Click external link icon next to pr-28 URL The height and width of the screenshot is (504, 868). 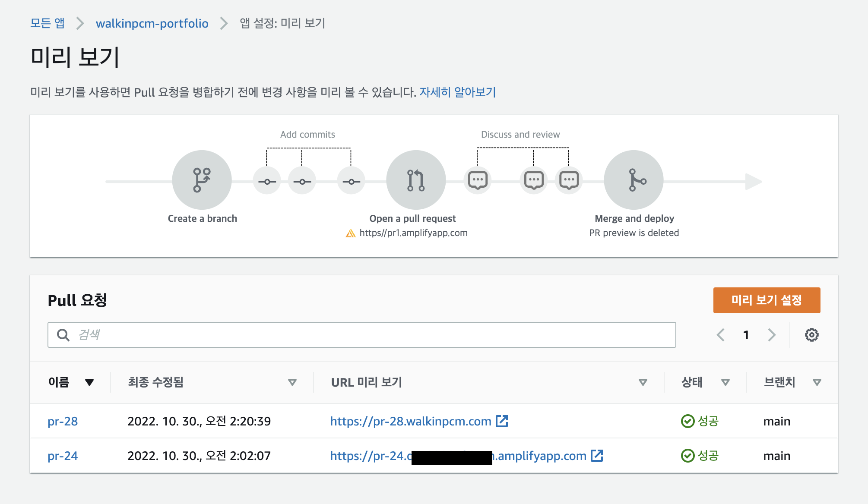pos(502,421)
